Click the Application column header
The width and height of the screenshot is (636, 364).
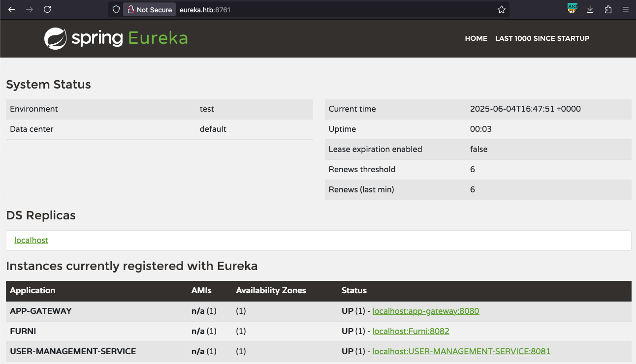coord(32,290)
